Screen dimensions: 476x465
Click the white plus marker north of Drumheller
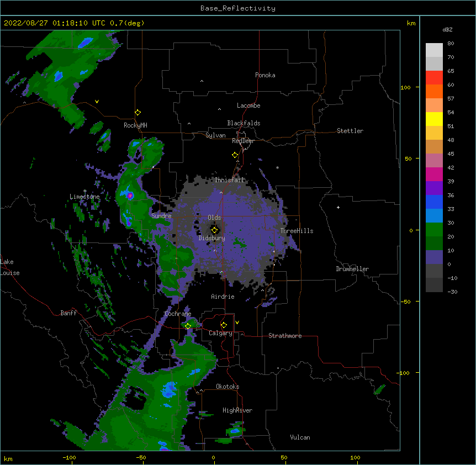tap(338, 207)
